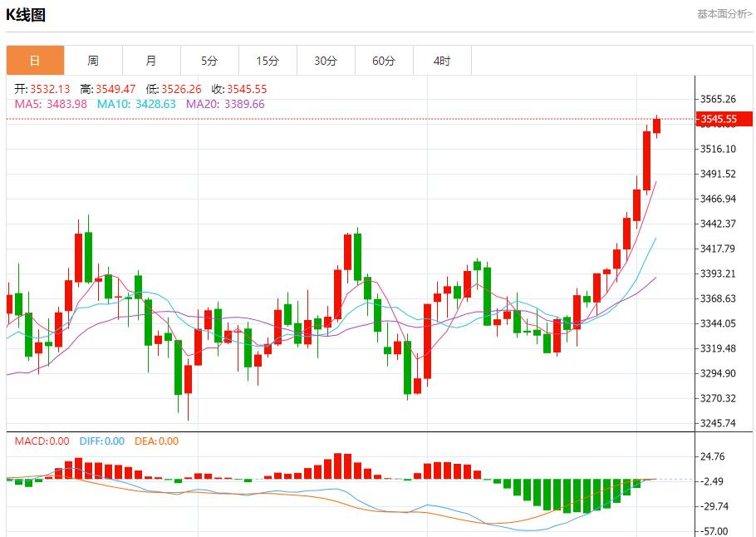Switch to the 周 (weekly) timeframe tab

pyautogui.click(x=92, y=60)
